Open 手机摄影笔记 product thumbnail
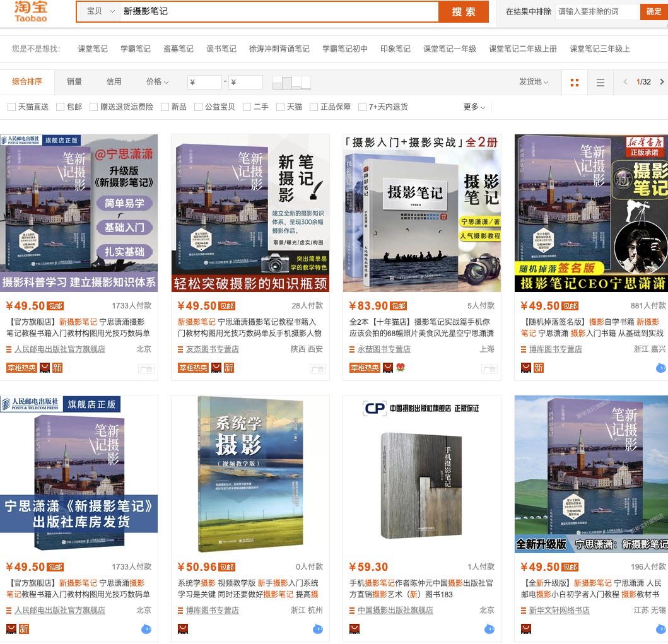Viewport: 668px width, 644px height. [x=422, y=474]
